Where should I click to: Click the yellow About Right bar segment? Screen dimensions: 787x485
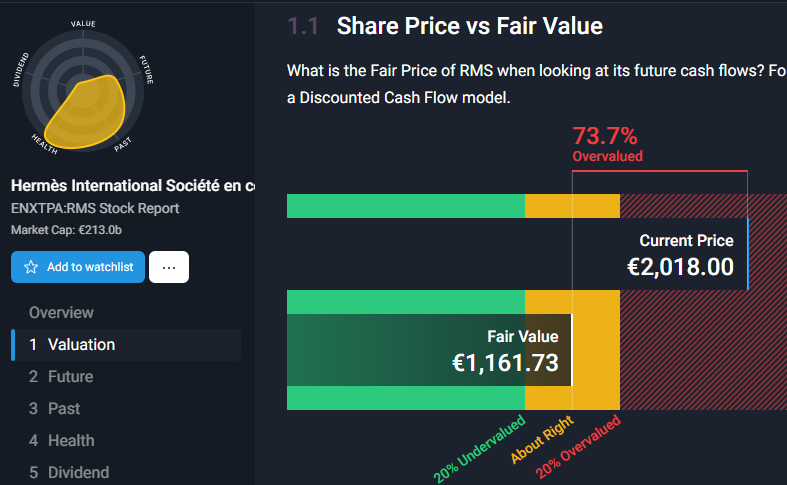point(572,206)
